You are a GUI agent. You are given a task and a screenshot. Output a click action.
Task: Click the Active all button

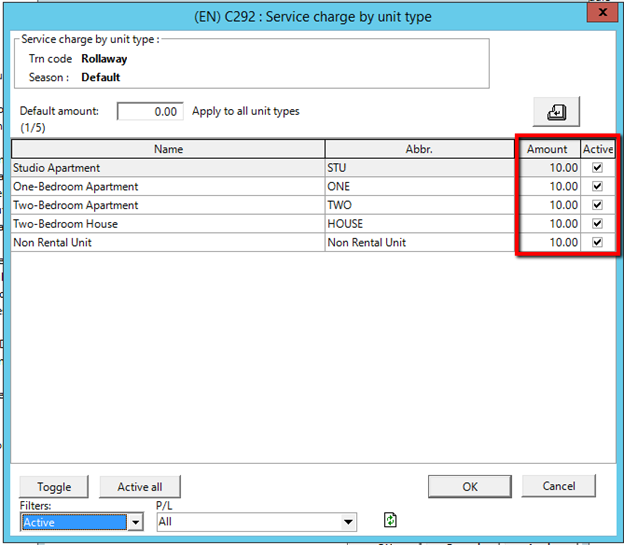(x=139, y=487)
